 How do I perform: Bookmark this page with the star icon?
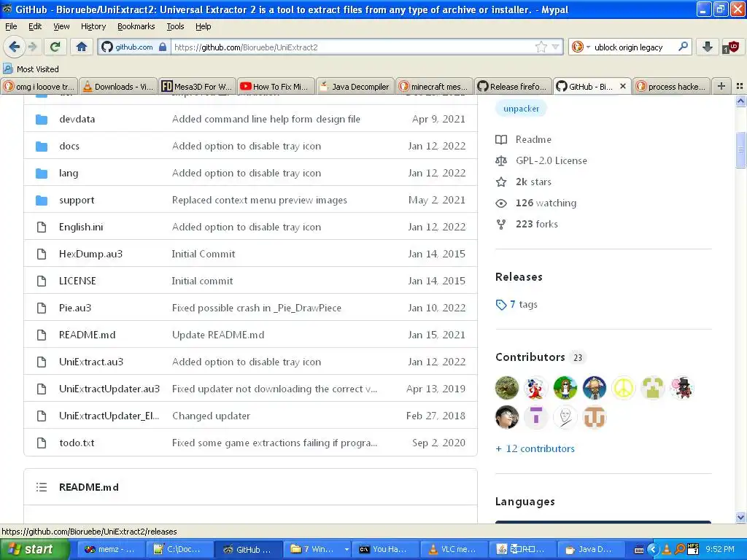(541, 47)
